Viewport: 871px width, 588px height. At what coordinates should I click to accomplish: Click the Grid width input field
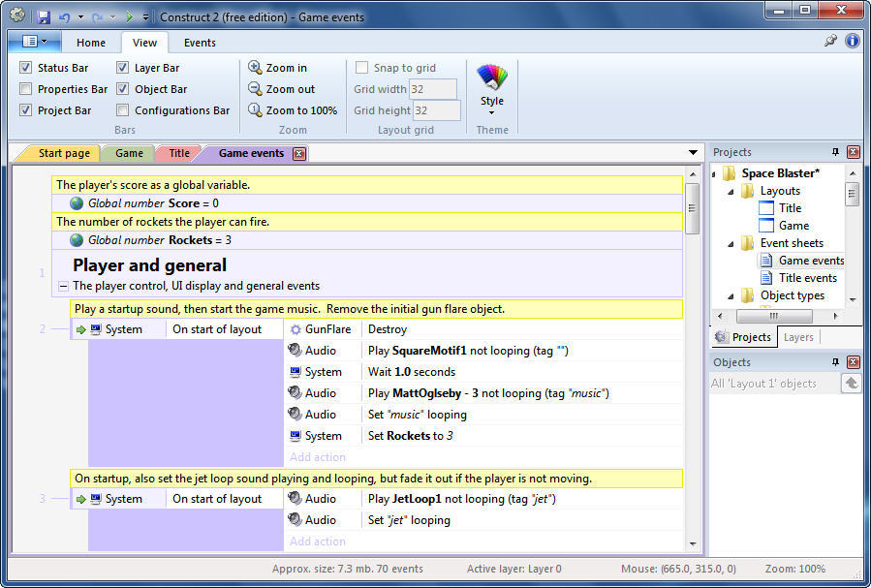433,89
